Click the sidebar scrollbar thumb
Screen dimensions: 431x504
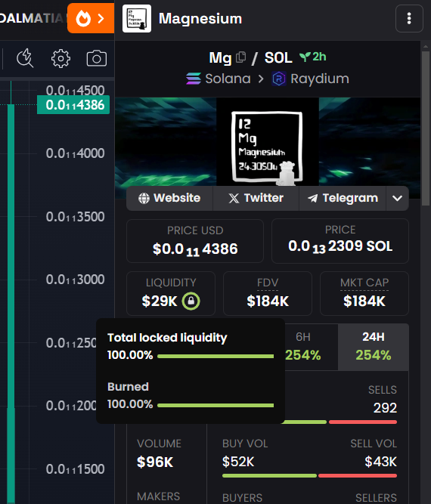pos(426,128)
